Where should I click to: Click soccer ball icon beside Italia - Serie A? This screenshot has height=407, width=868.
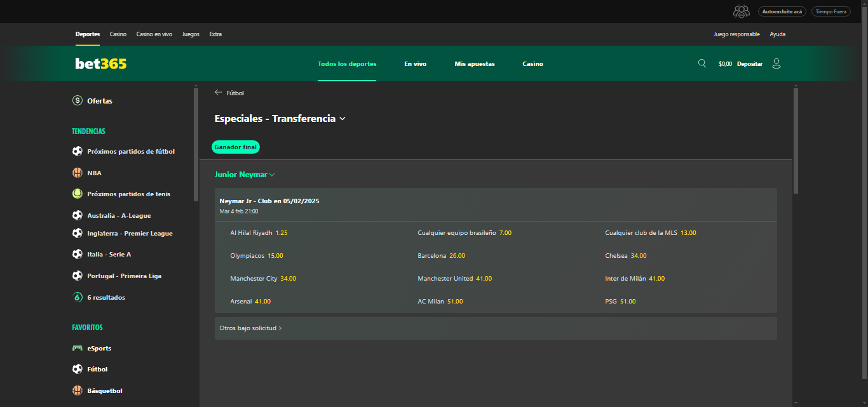click(78, 254)
